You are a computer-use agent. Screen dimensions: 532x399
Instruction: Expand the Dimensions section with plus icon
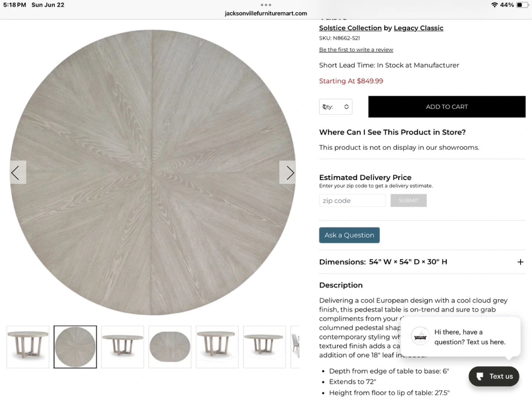(521, 262)
